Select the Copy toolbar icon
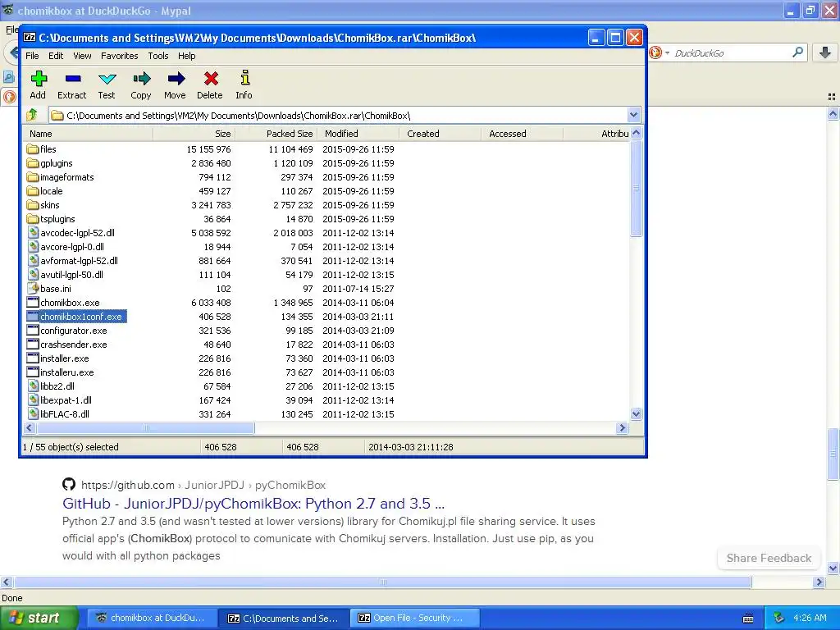840x630 pixels. tap(141, 80)
